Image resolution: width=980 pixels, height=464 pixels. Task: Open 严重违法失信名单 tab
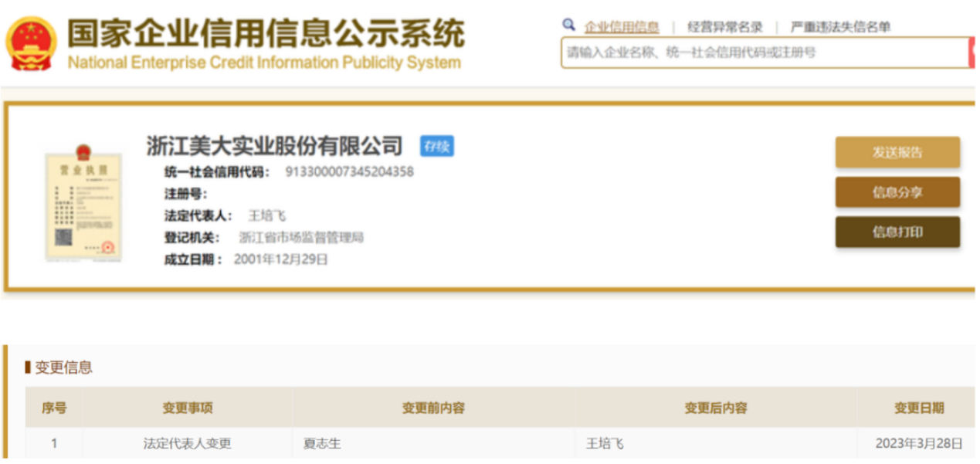pos(840,27)
